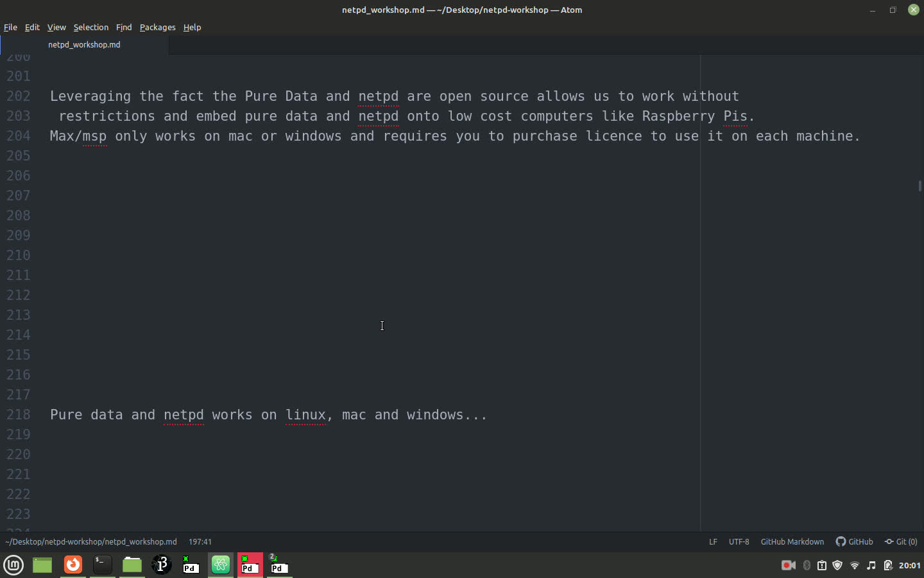Click "netpd" on line 218
Viewport: 924px width, 578px height.
[x=184, y=415]
